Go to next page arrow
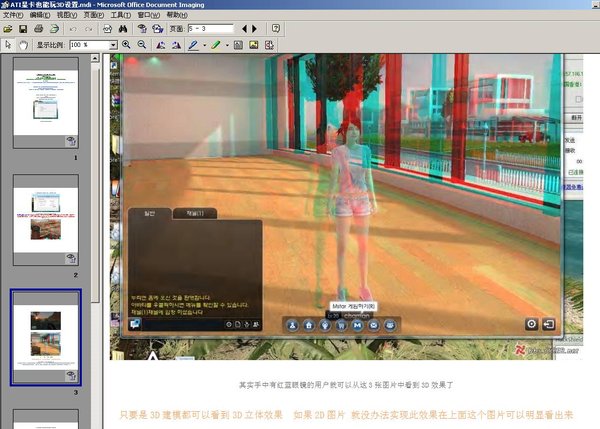The width and height of the screenshot is (600, 429). [x=254, y=29]
